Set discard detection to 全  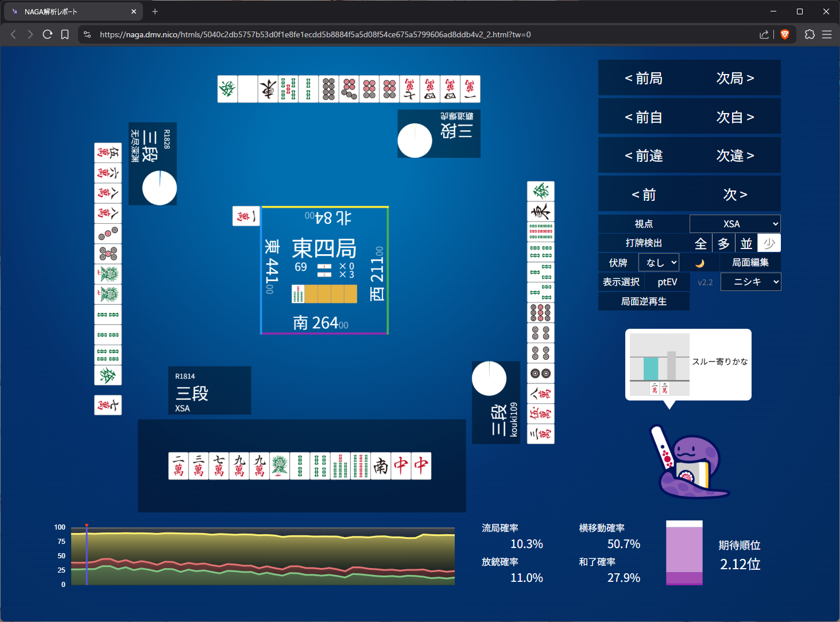pyautogui.click(x=700, y=243)
